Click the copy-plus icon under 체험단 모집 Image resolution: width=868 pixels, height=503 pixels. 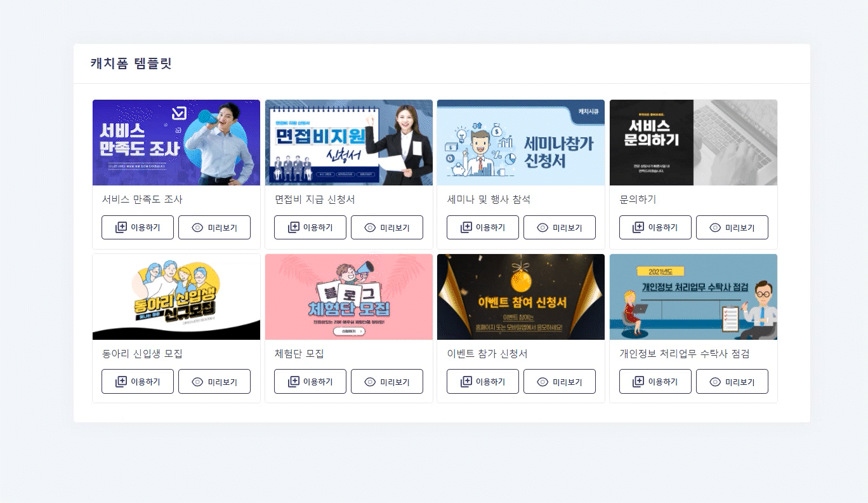click(x=294, y=382)
